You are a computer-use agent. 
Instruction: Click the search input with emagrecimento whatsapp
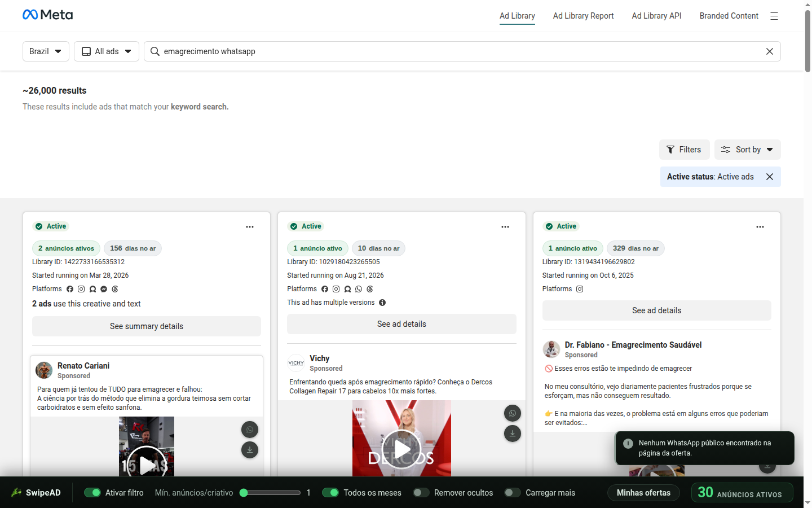point(462,51)
